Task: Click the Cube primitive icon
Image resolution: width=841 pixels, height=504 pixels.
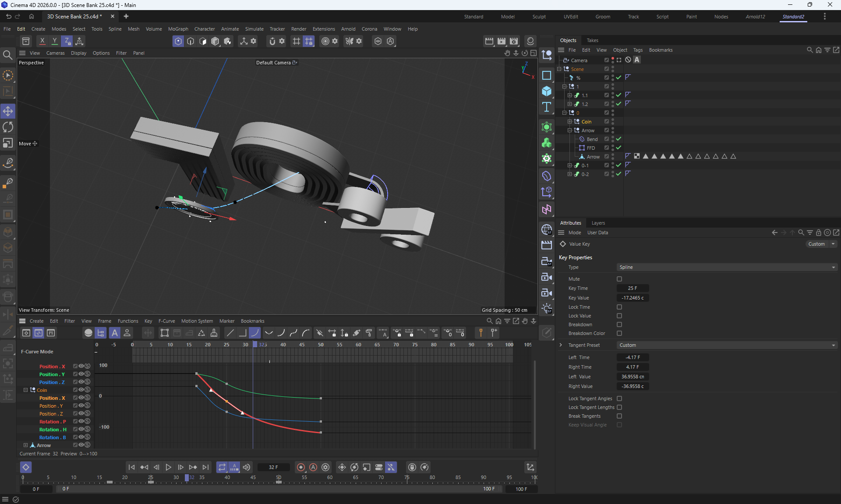Action: pyautogui.click(x=547, y=91)
